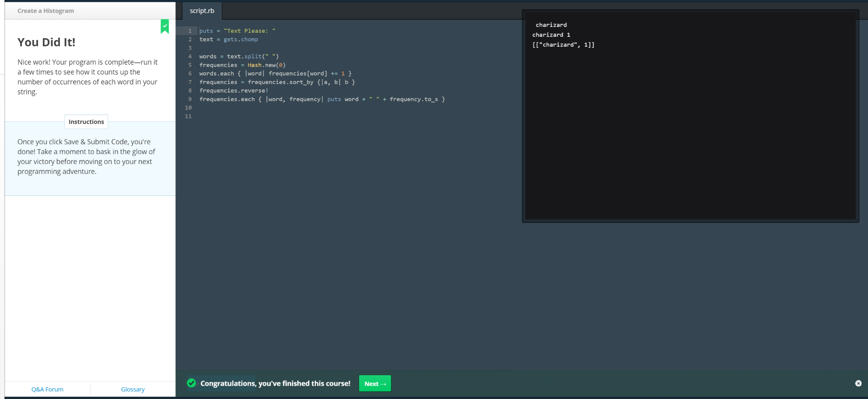Click the "charizard 1" output line
868x399 pixels.
pos(551,35)
